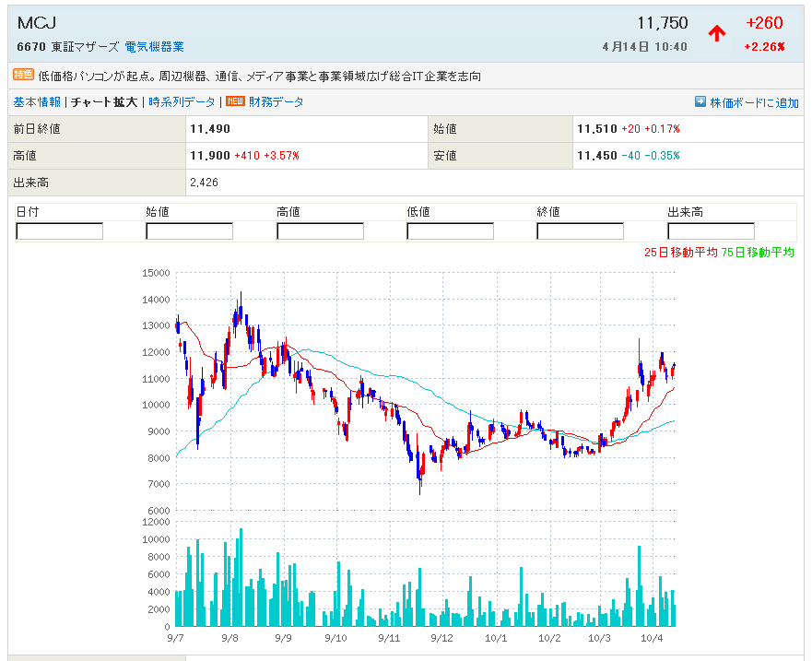Select the 低値 input field
The image size is (812, 661).
451,231
